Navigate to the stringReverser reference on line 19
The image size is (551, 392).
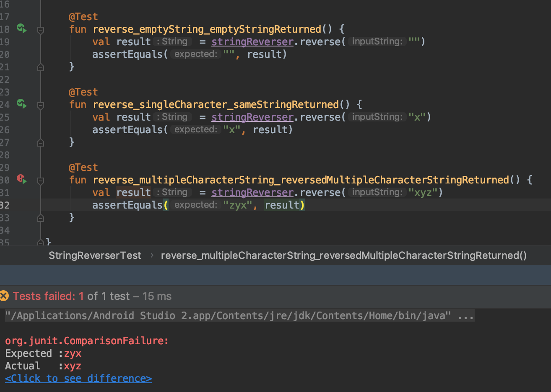pos(252,41)
